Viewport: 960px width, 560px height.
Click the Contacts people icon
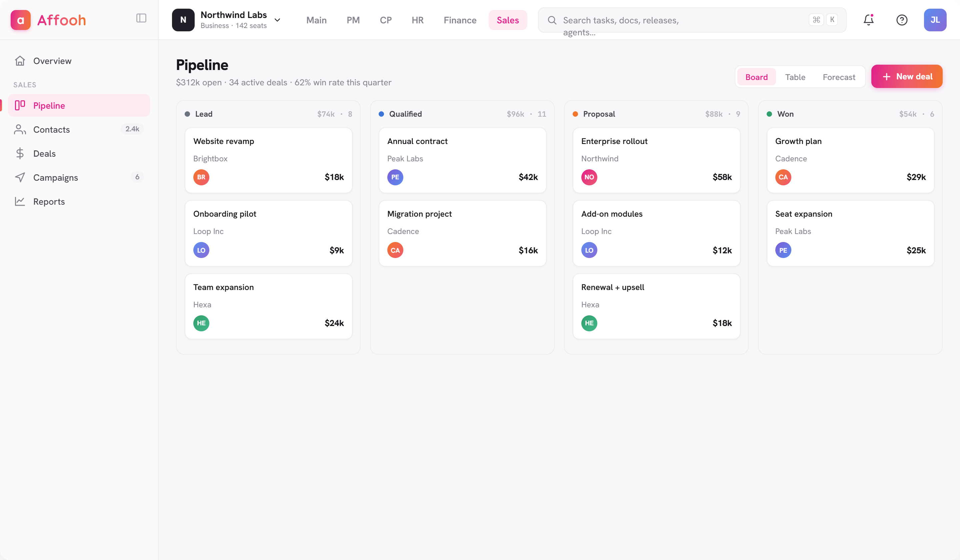(x=20, y=130)
